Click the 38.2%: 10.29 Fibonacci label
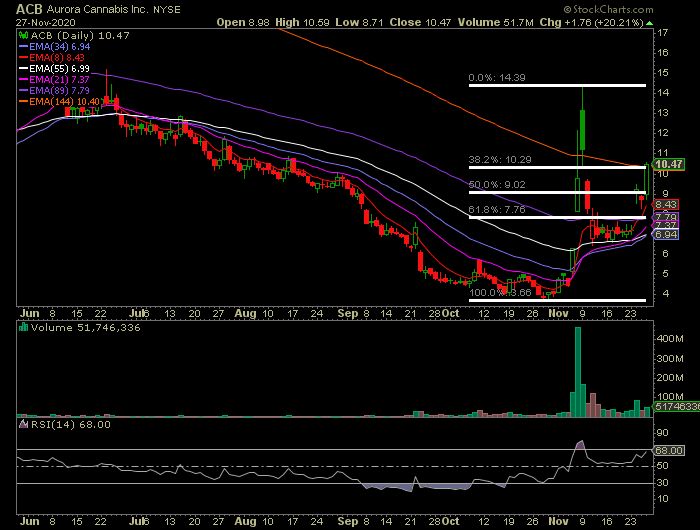700x530 pixels. (x=500, y=160)
